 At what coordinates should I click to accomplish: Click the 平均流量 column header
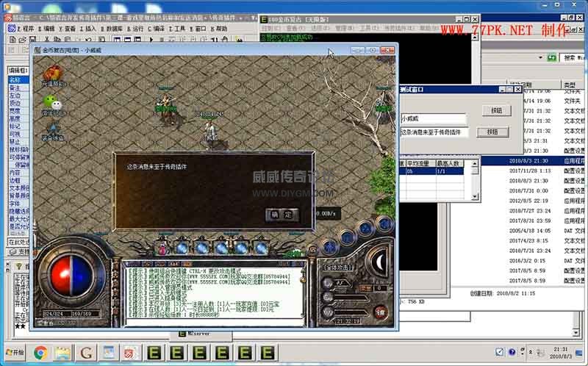click(420, 163)
